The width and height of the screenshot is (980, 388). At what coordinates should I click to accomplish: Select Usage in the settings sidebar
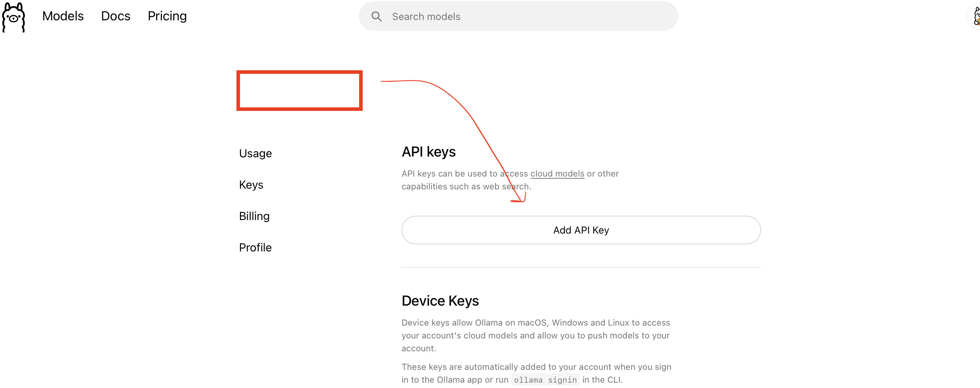[x=255, y=153]
